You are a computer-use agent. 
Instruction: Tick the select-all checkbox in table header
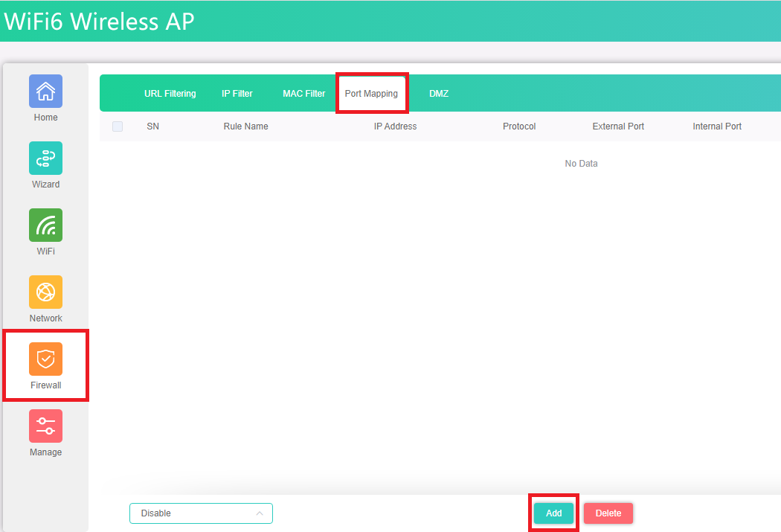118,126
